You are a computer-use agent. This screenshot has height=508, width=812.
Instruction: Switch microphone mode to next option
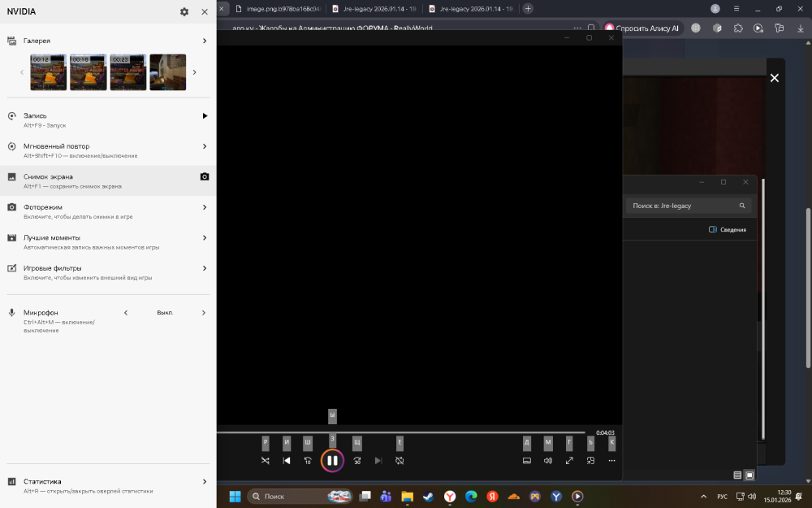[204, 313]
